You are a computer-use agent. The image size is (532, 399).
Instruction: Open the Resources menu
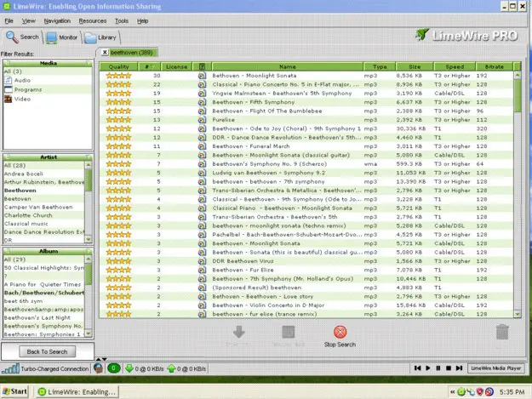(x=92, y=21)
